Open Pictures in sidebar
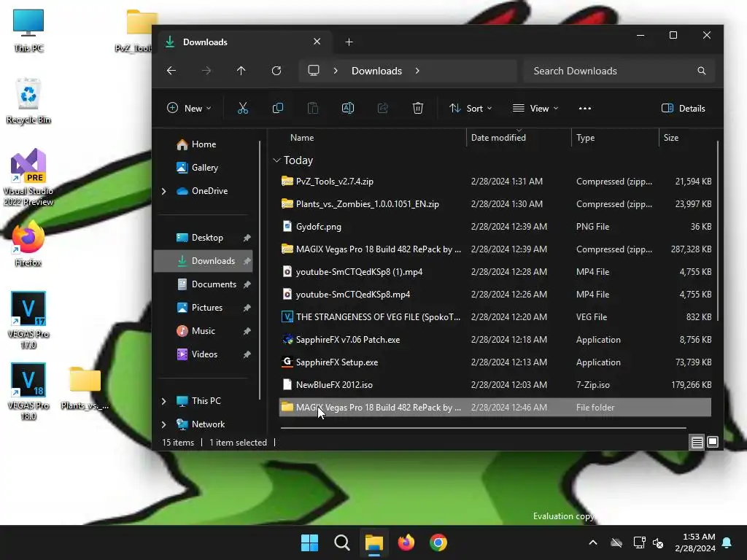The image size is (747, 560). tap(206, 308)
